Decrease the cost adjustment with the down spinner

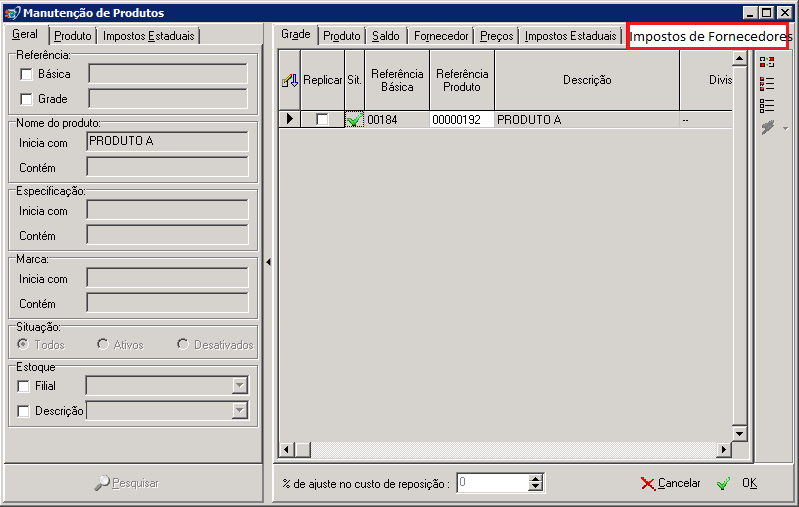coord(536,487)
